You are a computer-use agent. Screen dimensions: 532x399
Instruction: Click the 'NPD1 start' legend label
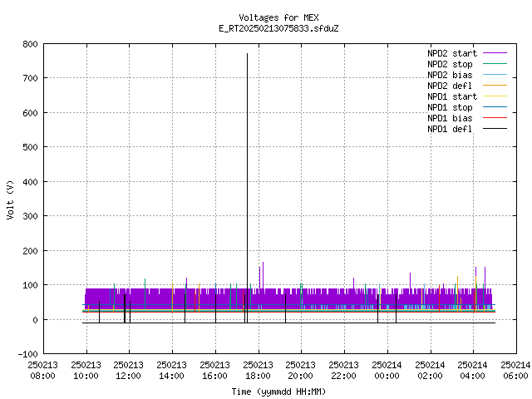click(452, 96)
